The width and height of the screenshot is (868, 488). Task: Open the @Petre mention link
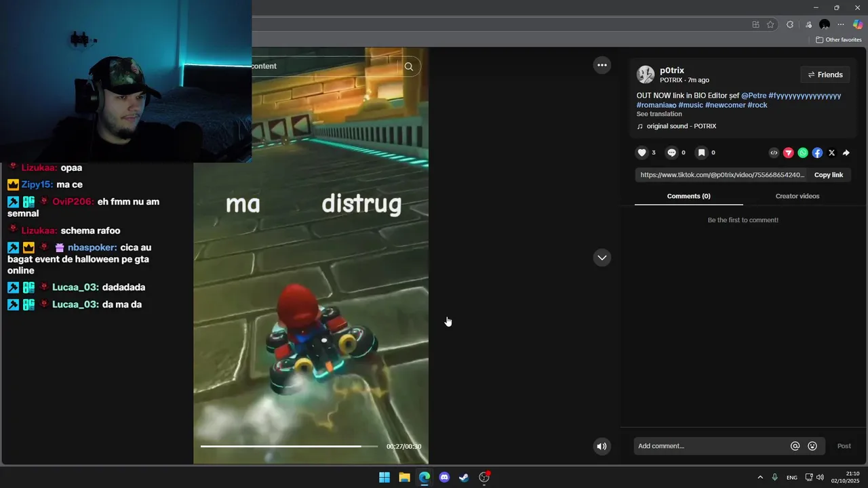753,96
